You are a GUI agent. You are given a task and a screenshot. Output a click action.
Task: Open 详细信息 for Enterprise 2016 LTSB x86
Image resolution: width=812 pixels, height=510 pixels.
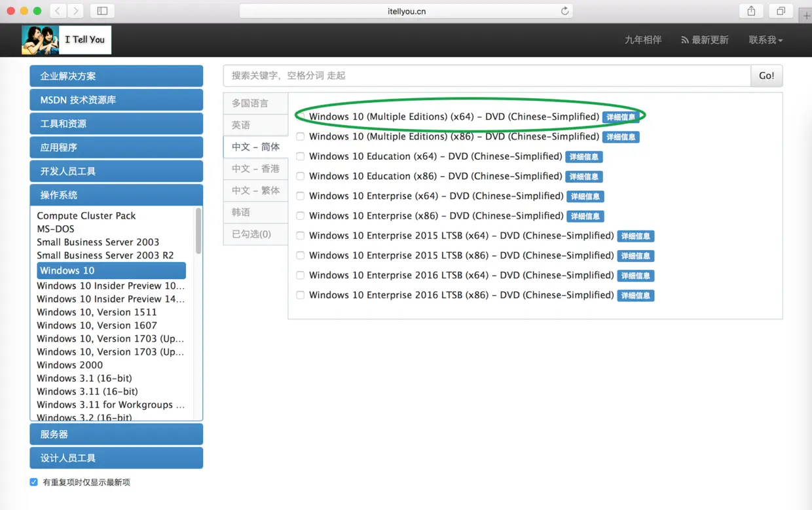[635, 295]
